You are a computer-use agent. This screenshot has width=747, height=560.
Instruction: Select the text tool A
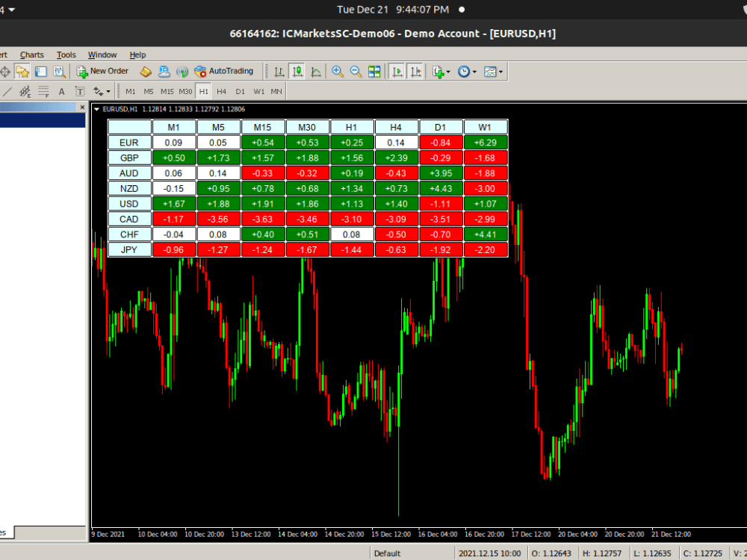point(61,91)
